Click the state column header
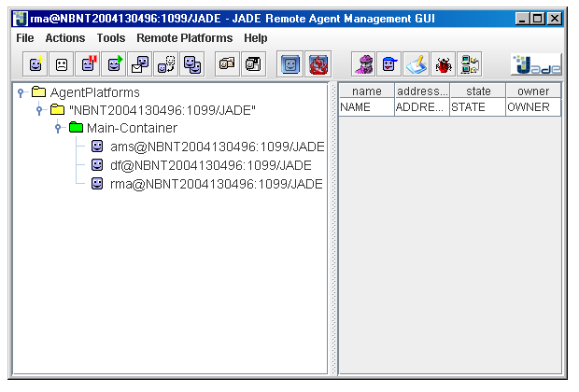 tap(478, 91)
